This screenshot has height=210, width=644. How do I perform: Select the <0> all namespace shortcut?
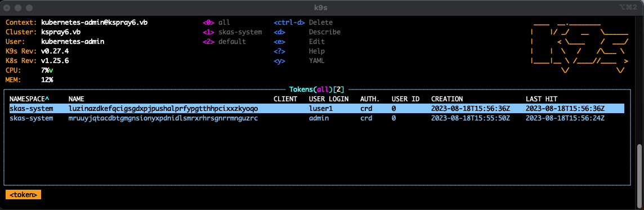pos(216,23)
